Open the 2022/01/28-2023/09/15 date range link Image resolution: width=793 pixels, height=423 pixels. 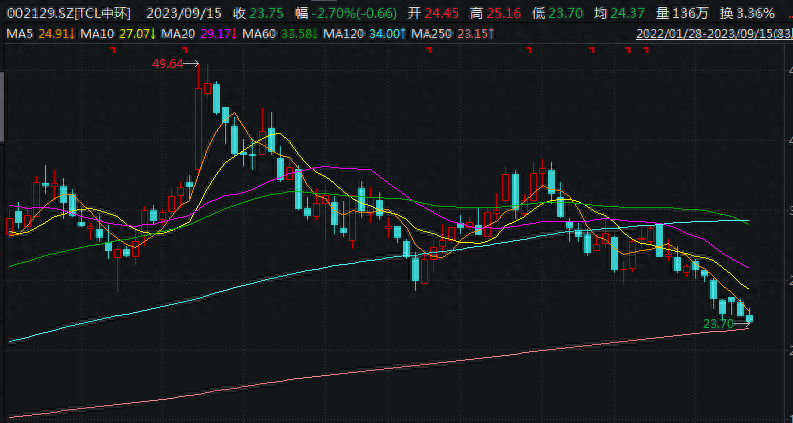pyautogui.click(x=714, y=34)
